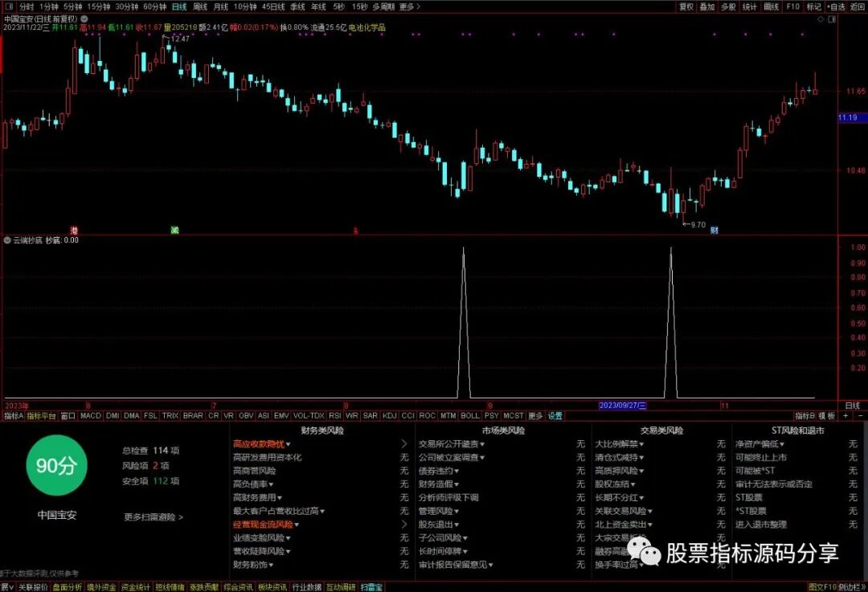Expand 经营现金流风险 risk item
Viewport: 868px width, 592px height.
pos(266,525)
